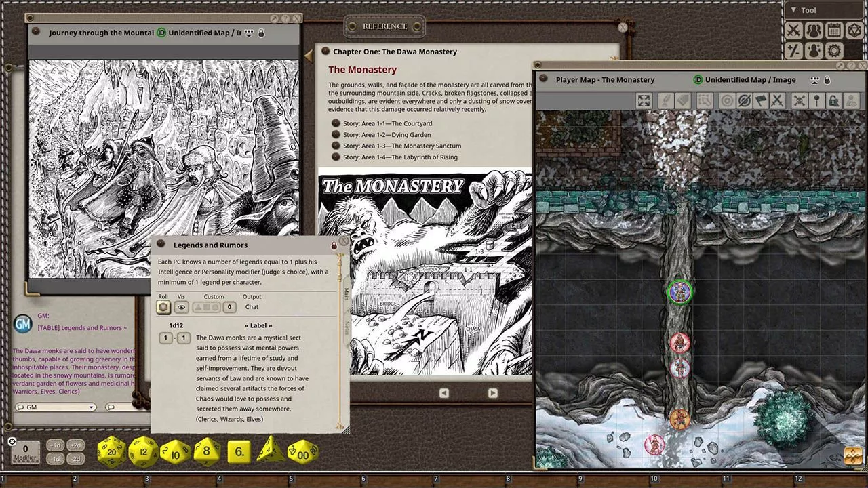Toggle ID button on Journey image window
868x488 pixels.
pyautogui.click(x=161, y=33)
